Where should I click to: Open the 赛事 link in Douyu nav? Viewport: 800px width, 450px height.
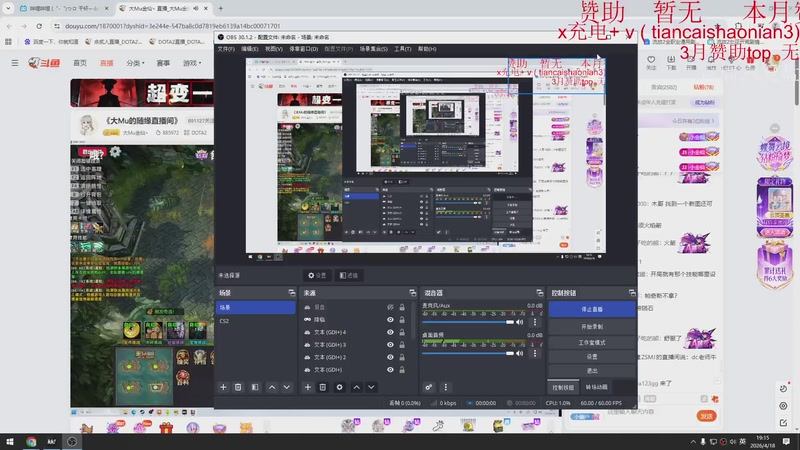pos(163,63)
